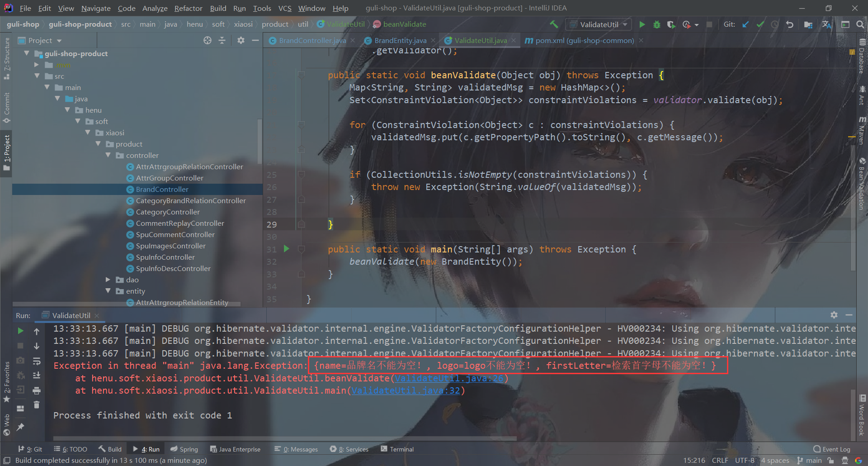Clear console output with the trash icon
The height and width of the screenshot is (466, 868).
coord(37,405)
